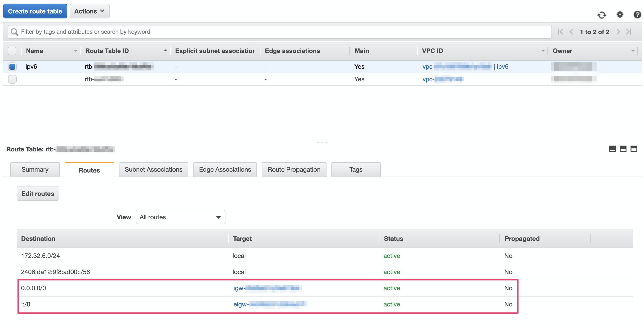Open VPC ID column filter arrow
This screenshot has height=328, width=644.
pyautogui.click(x=543, y=51)
